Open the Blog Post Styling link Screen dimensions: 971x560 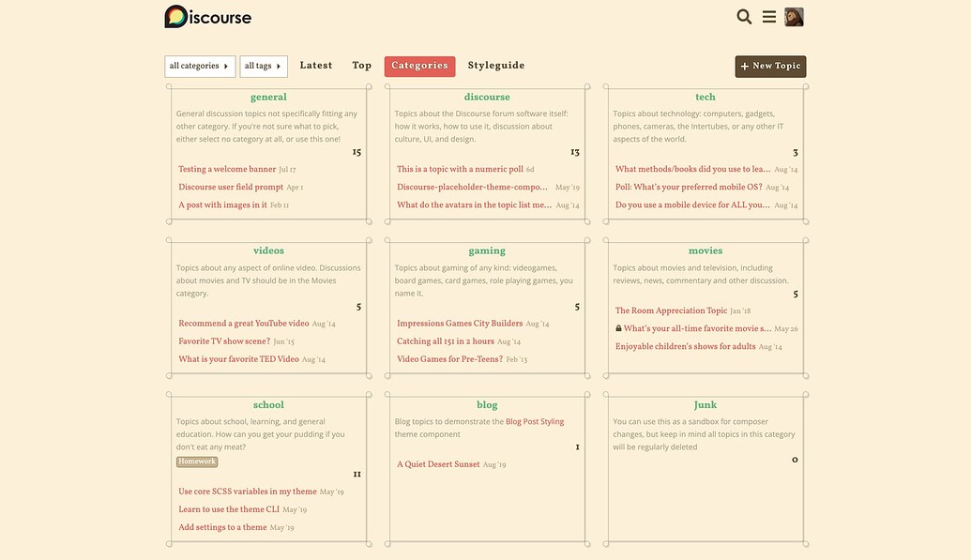coord(535,422)
